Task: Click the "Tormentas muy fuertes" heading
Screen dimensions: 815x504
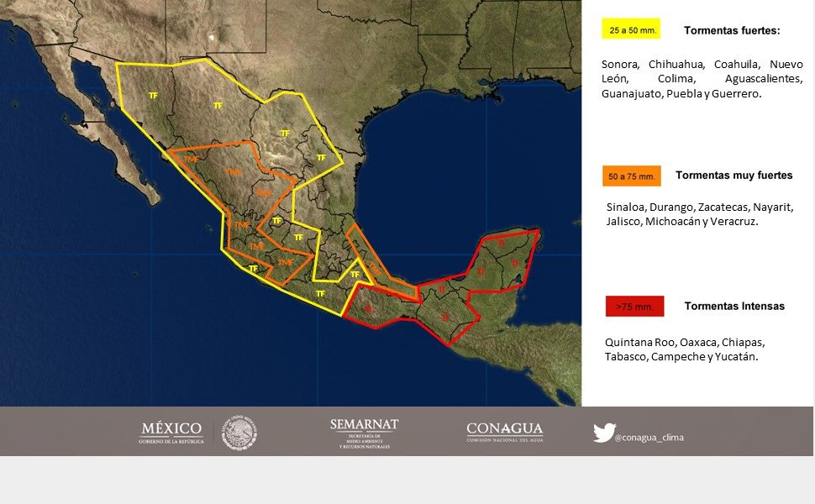Action: click(733, 176)
